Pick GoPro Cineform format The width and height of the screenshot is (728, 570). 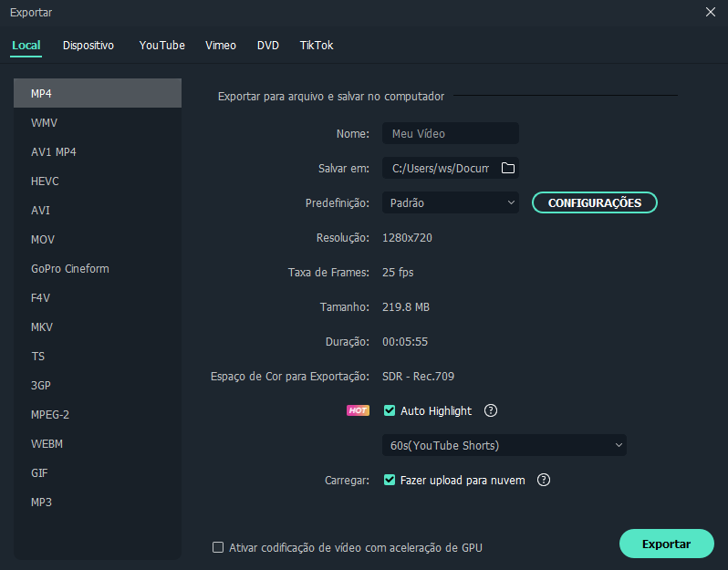(x=98, y=269)
